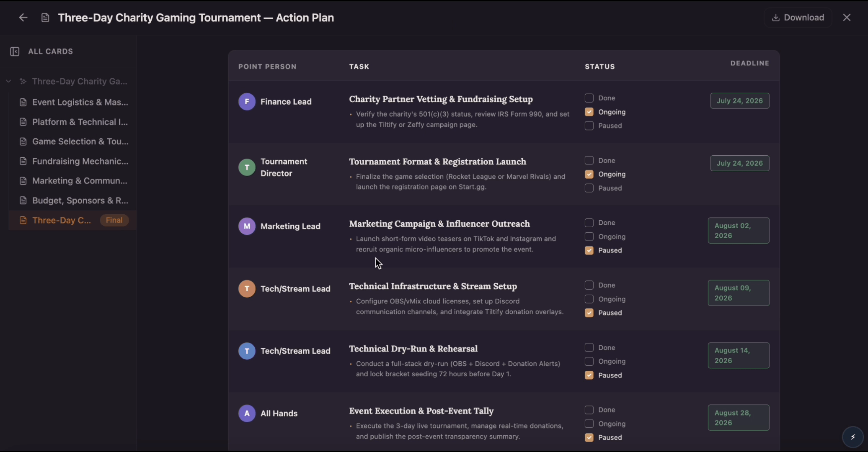Screen dimensions: 868x452
Task: Check Ongoing for Marketing Campaign task
Action: 589,236
